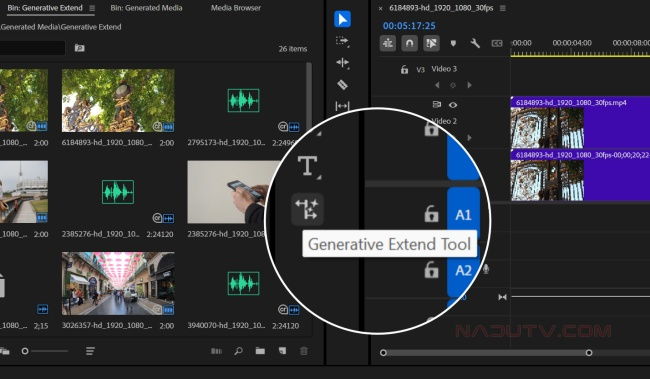
Task: Click left handle of timeline zoom scrollbar
Action: click(383, 352)
